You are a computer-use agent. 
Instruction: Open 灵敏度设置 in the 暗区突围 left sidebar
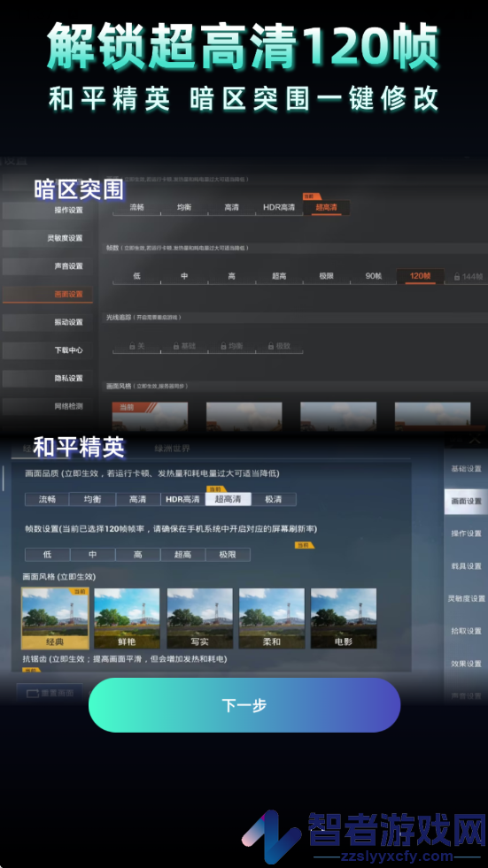tap(48, 238)
